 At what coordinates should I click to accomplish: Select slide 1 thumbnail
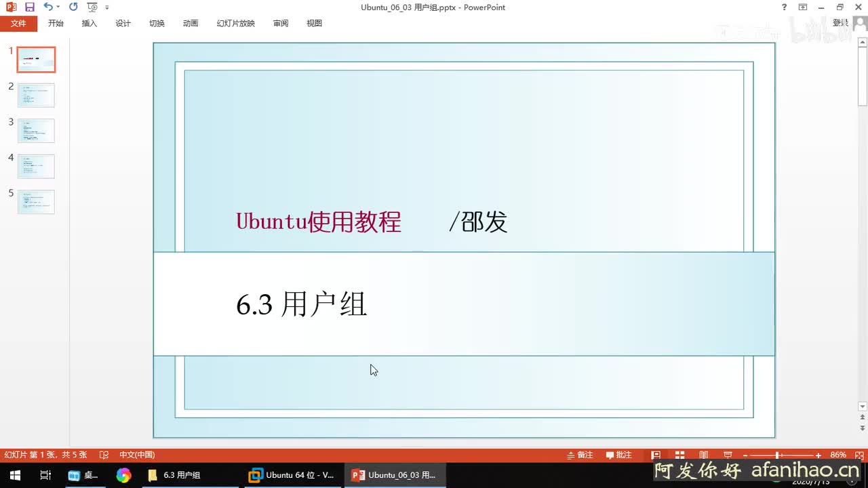(x=36, y=60)
